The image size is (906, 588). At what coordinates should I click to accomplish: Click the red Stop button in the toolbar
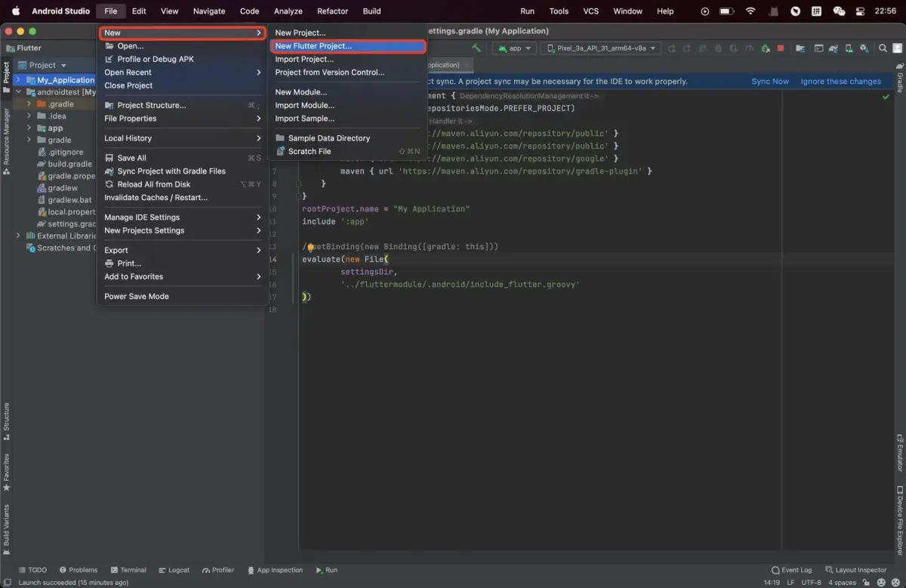pyautogui.click(x=780, y=48)
